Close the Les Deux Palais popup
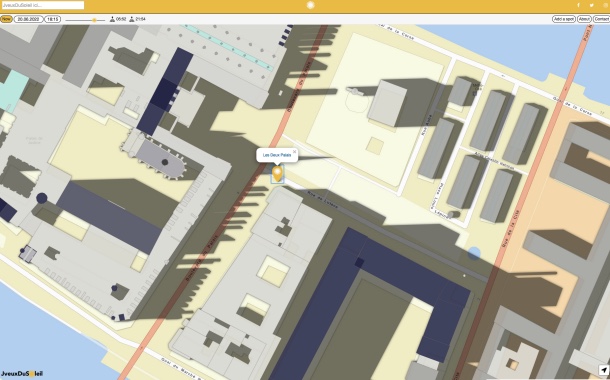Viewport: 610px width, 380px height. pos(294,151)
